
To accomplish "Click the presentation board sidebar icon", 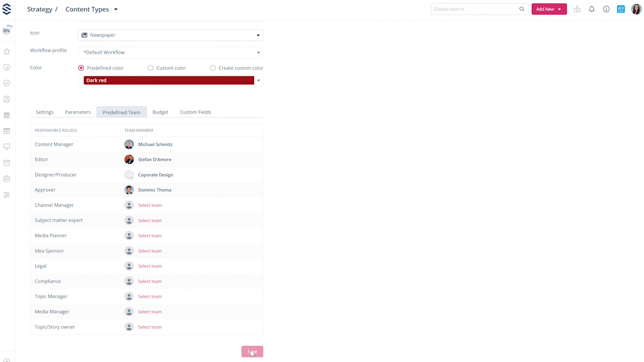I will [7, 147].
